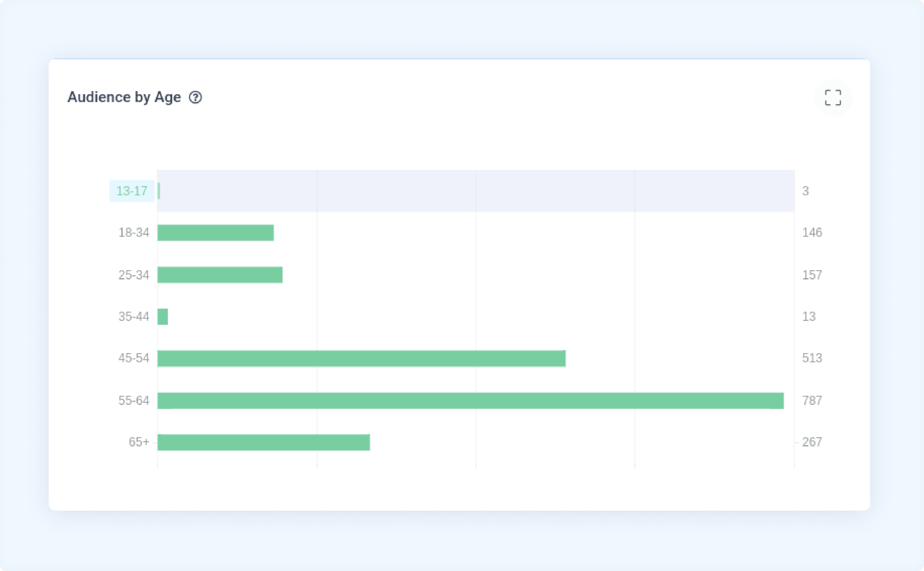Select the 267 value label
The width and height of the screenshot is (924, 571).
(x=812, y=442)
